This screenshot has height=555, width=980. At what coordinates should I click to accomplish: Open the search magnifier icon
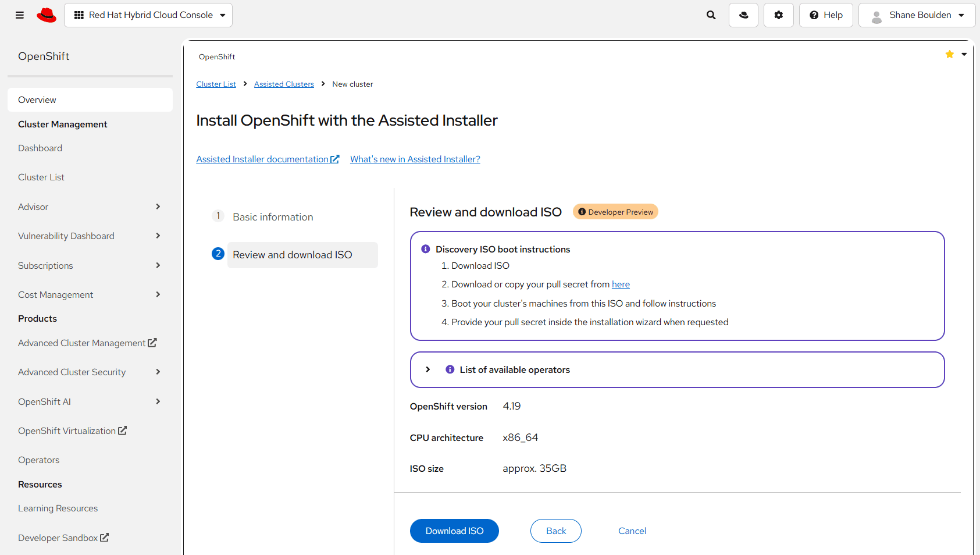[711, 15]
